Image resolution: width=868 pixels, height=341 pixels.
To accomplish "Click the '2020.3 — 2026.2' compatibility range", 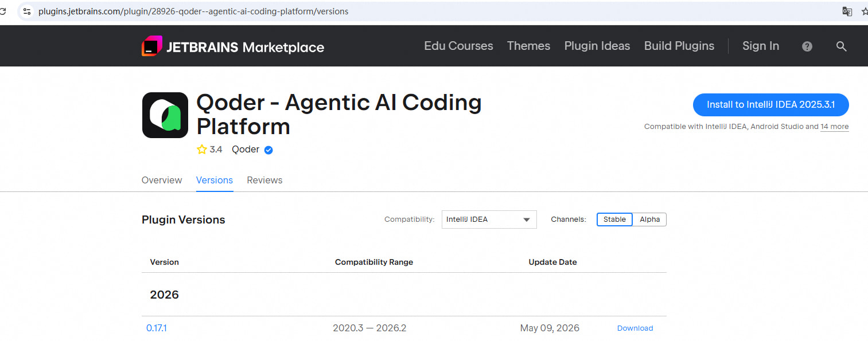I will [x=369, y=328].
